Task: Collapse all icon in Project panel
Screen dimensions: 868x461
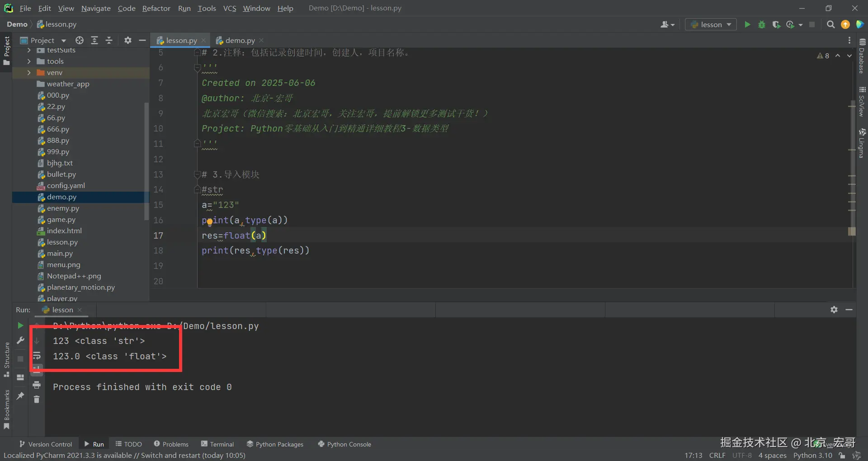Action: (x=109, y=40)
